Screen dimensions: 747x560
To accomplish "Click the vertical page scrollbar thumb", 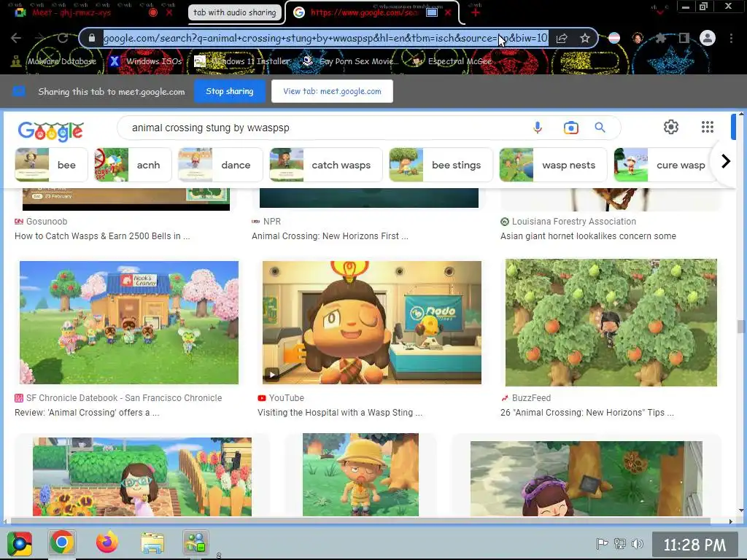I will (740, 327).
